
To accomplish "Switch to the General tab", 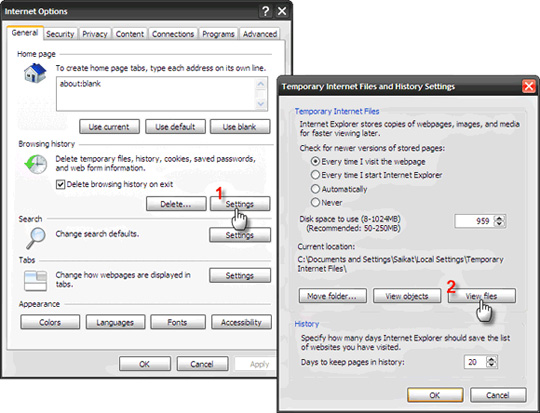I will 25,33.
